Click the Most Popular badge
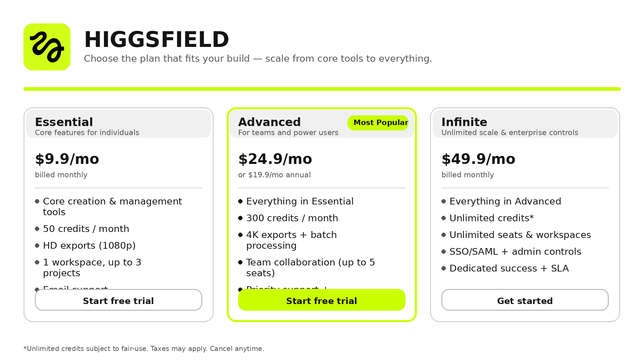 pos(378,123)
